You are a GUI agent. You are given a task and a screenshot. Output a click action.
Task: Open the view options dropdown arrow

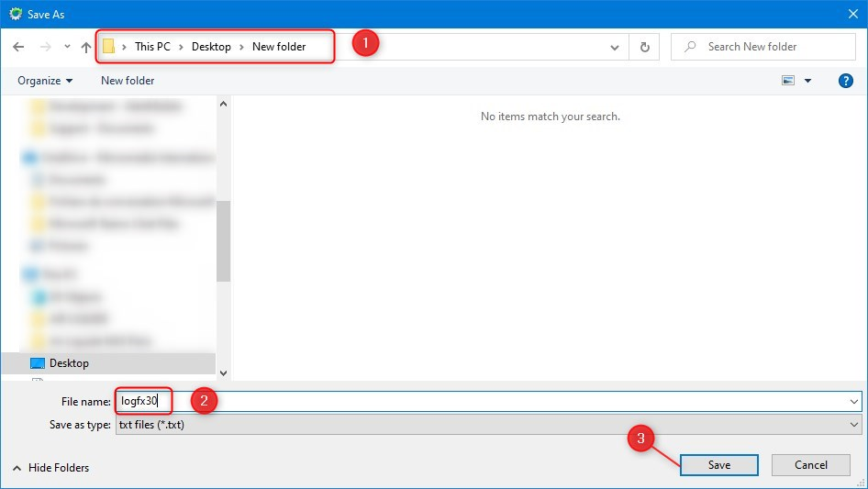coord(808,81)
